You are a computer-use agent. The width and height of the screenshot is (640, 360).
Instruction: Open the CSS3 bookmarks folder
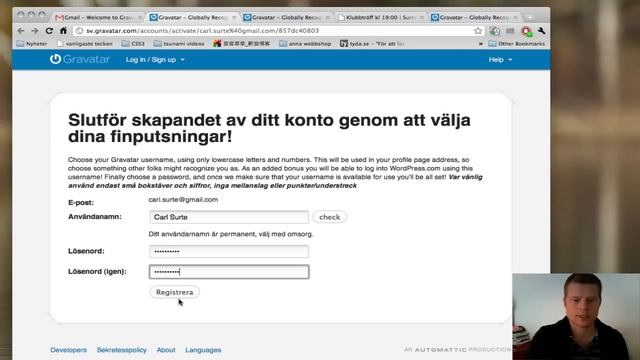click(x=133, y=43)
